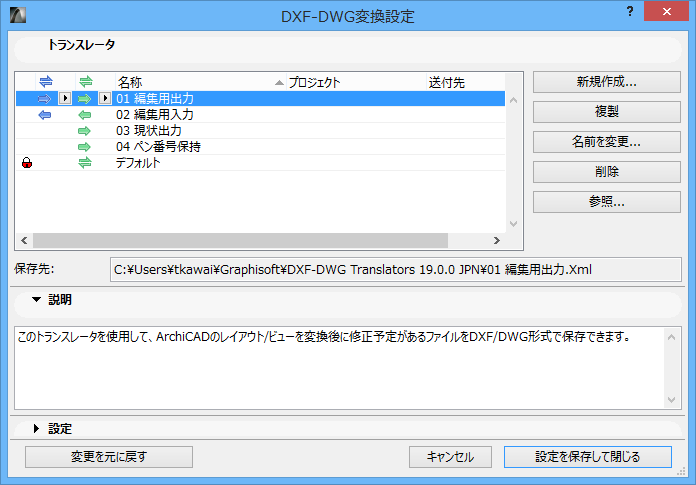Click the horizontal scrollbar thumb of translator list
The image size is (696, 485).
point(241,241)
